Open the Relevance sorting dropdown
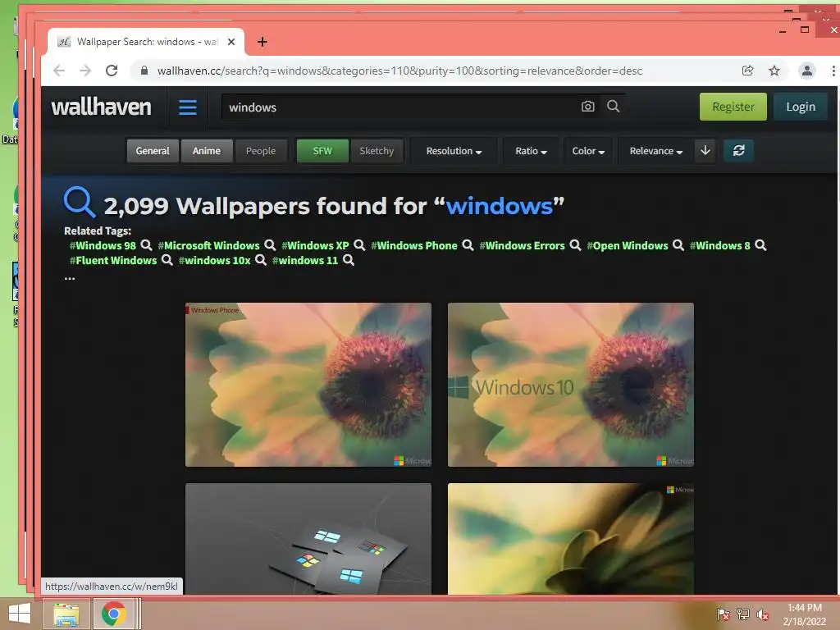This screenshot has width=840, height=630. (655, 151)
